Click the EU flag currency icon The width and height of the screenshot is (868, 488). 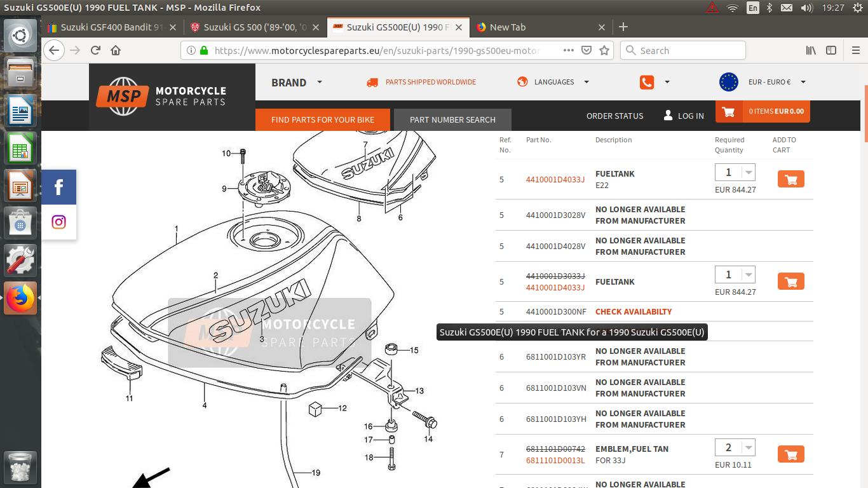coord(729,82)
